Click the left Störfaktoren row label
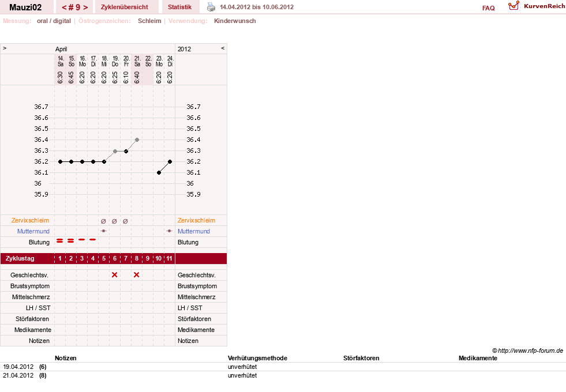This screenshot has height=392, width=566. pyautogui.click(x=32, y=319)
